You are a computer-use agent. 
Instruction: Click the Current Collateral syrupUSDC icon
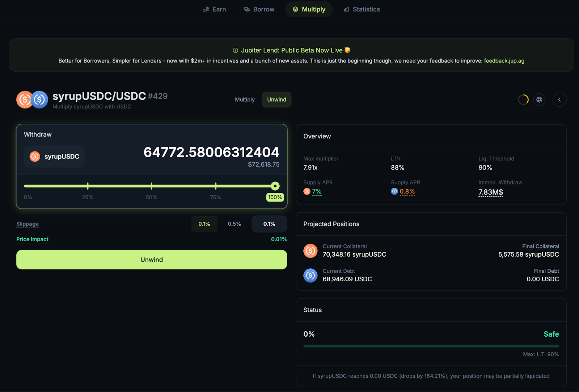coord(310,251)
